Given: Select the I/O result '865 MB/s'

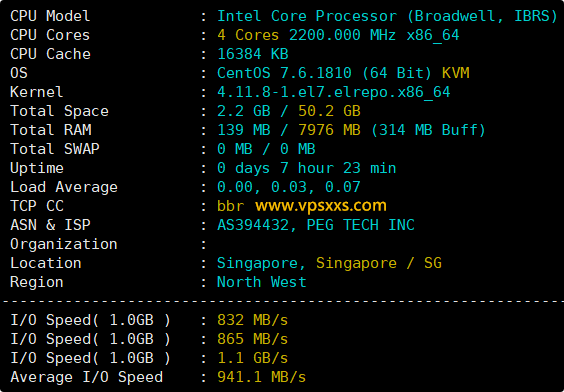Looking at the screenshot, I should (253, 339).
